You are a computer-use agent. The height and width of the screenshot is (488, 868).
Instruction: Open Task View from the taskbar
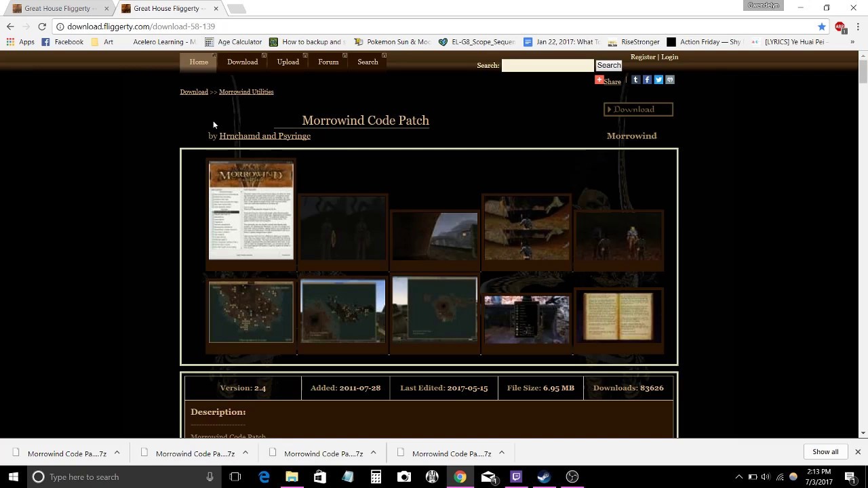click(x=235, y=477)
